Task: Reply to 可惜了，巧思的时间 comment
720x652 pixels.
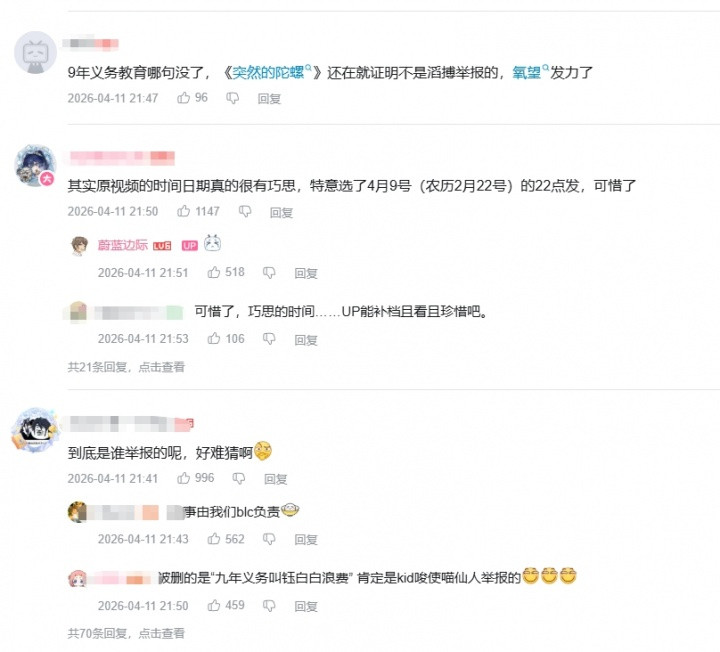Action: 306,340
